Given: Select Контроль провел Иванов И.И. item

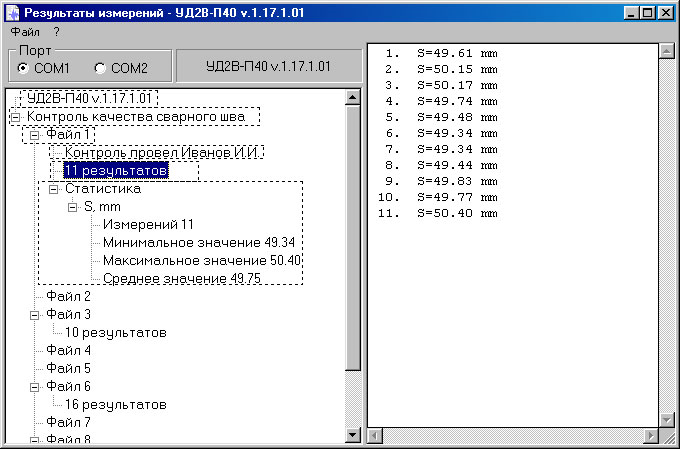Looking at the screenshot, I should click(x=162, y=152).
